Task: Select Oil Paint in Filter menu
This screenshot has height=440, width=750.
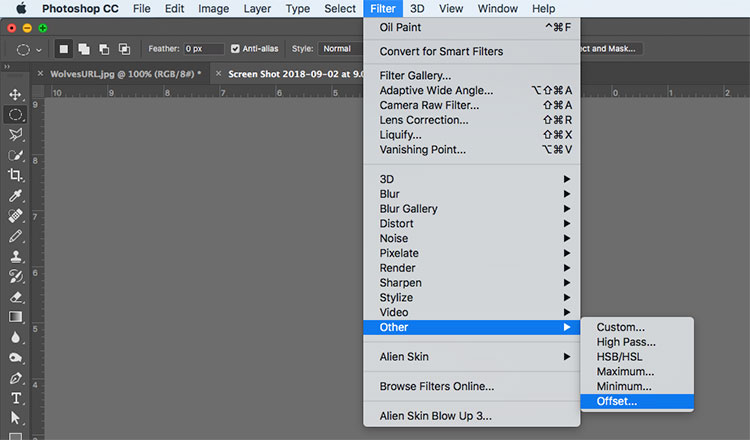Action: [x=472, y=27]
